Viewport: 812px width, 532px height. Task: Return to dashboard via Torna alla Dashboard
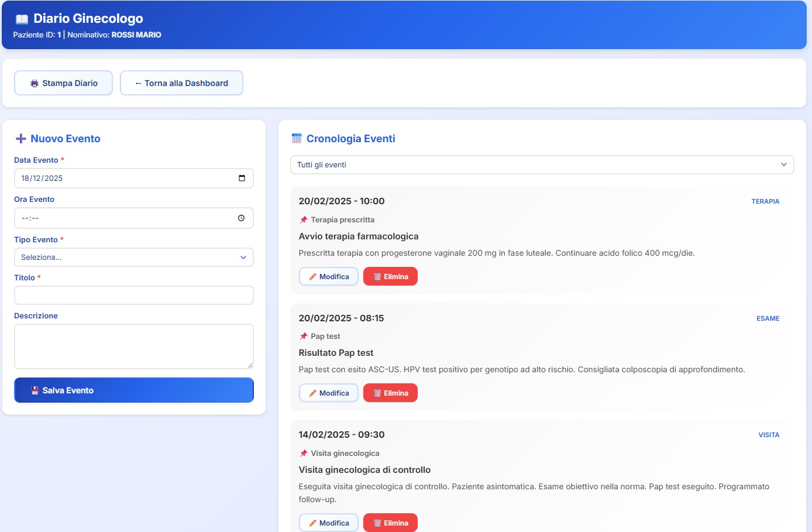pyautogui.click(x=181, y=83)
